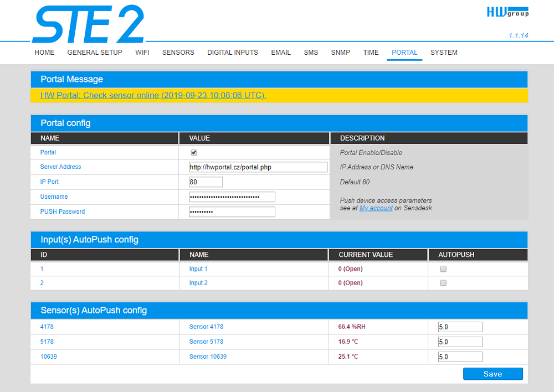The image size is (554, 392).
Task: Click sensor ID 5178
Action: pyautogui.click(x=47, y=342)
